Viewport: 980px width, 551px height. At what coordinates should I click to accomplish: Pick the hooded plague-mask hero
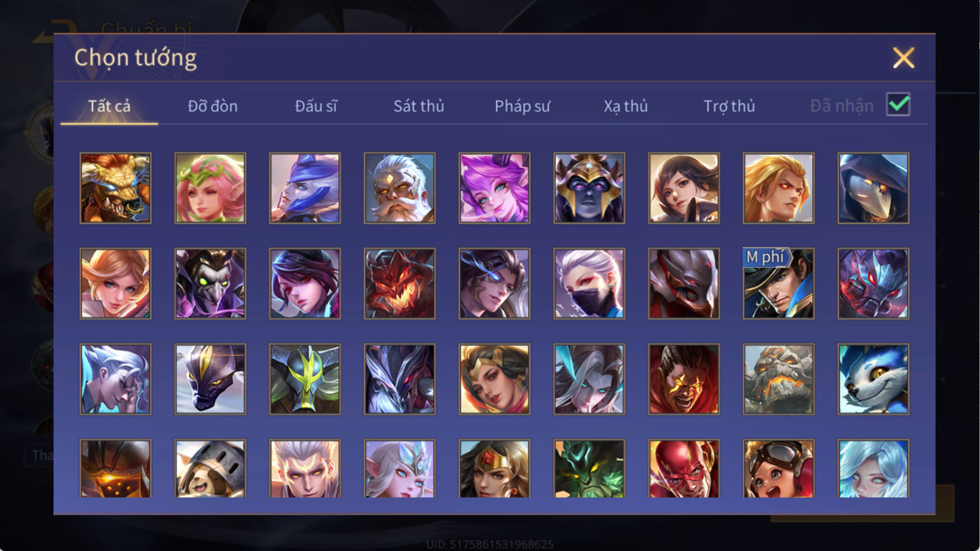click(x=873, y=188)
